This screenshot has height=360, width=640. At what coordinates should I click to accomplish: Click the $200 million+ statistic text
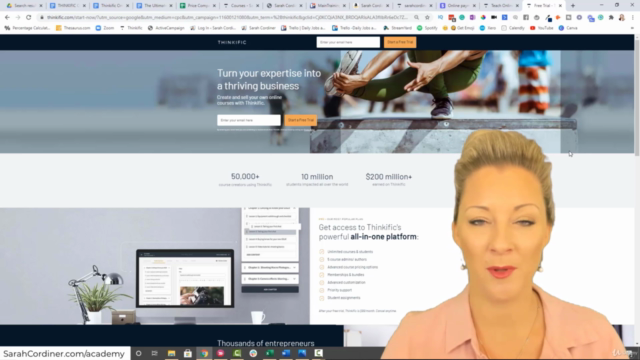[389, 177]
